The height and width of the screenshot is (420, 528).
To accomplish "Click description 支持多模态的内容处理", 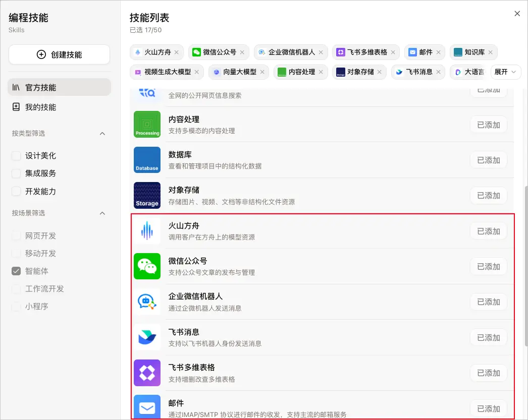I will (202, 131).
